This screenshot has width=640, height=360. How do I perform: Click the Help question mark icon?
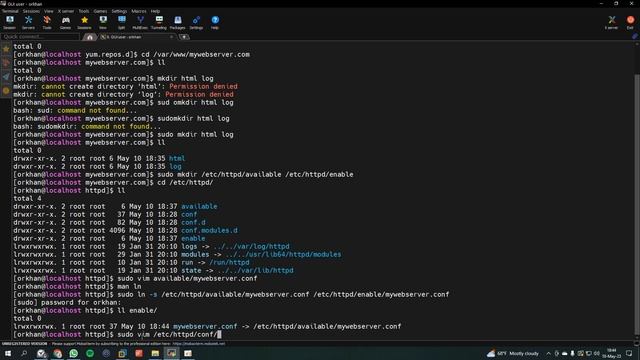point(215,22)
